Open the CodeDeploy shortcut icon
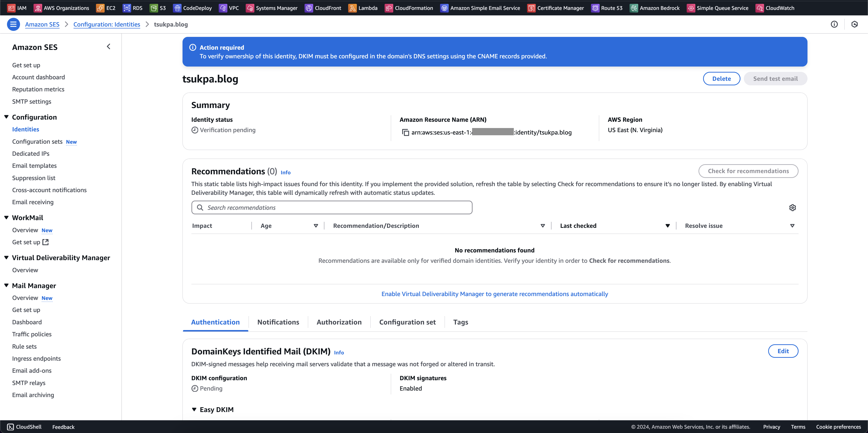The image size is (868, 433). pos(177,8)
